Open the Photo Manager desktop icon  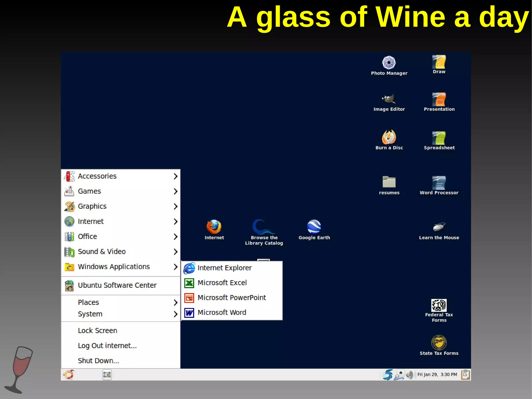(389, 63)
